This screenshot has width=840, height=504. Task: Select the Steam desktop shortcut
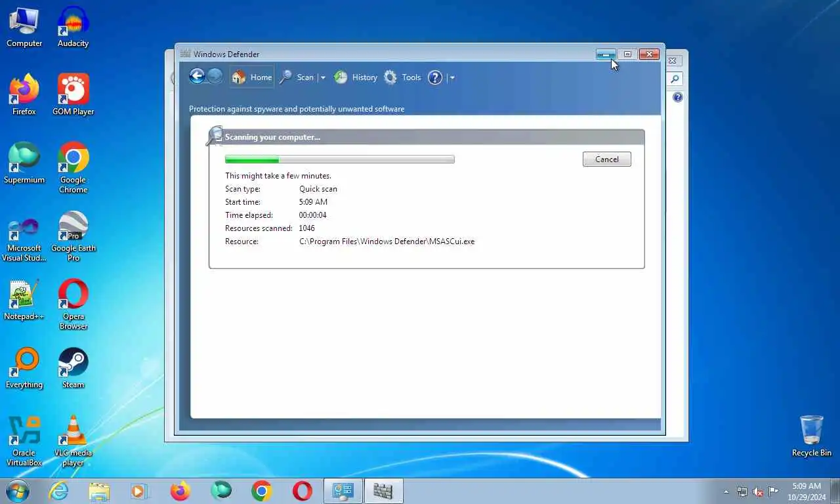(73, 368)
